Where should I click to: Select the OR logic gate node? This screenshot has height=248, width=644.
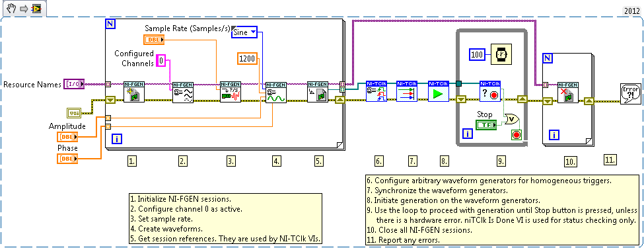click(x=512, y=119)
